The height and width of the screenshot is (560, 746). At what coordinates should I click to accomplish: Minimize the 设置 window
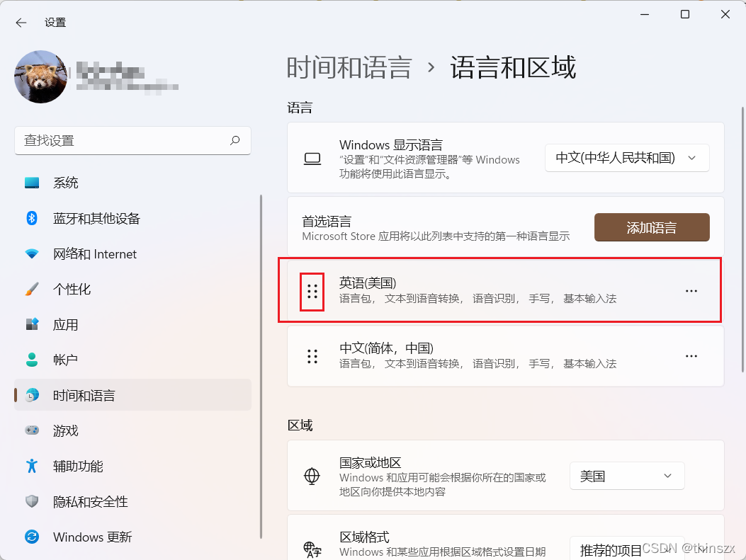click(x=645, y=15)
